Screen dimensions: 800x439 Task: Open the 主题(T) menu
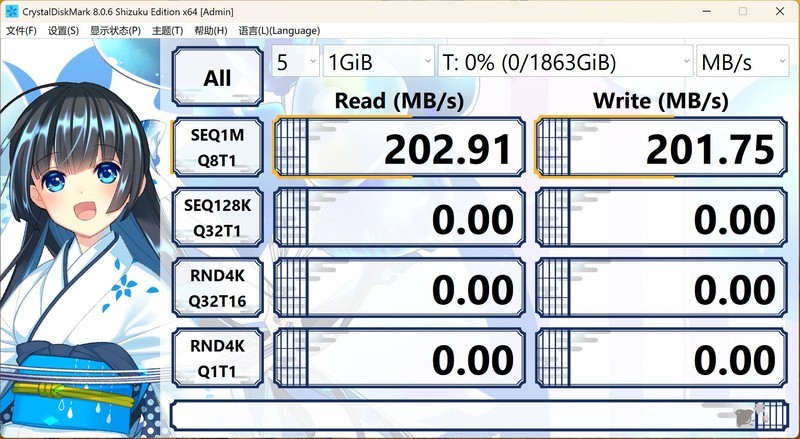coord(167,31)
